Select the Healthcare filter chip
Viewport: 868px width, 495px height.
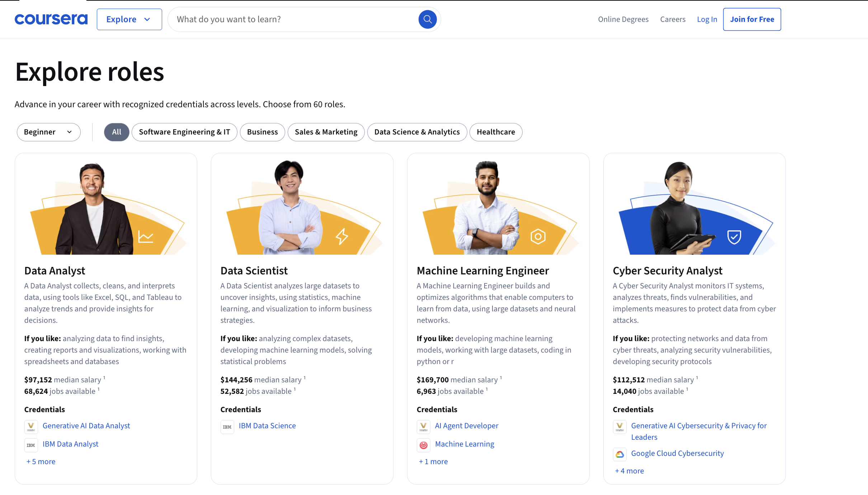[496, 132]
